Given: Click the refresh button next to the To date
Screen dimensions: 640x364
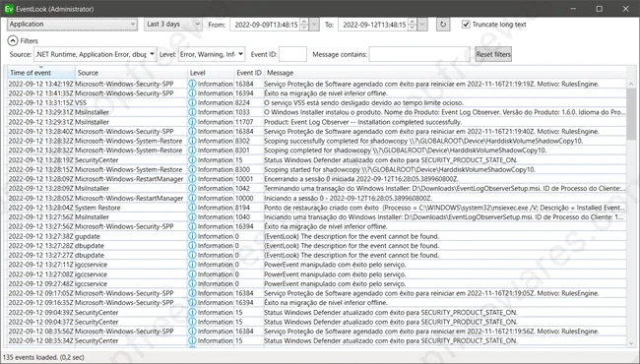Looking at the screenshot, I should [x=443, y=25].
